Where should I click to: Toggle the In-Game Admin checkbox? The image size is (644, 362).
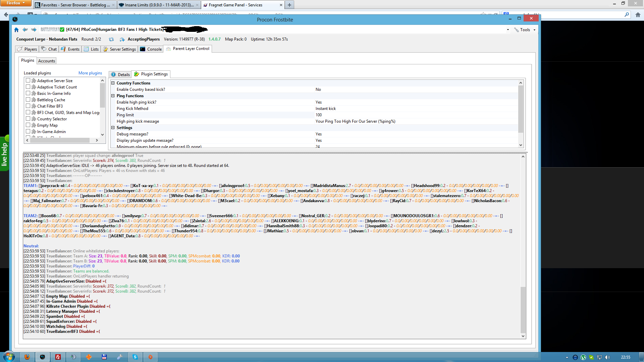coord(28,131)
